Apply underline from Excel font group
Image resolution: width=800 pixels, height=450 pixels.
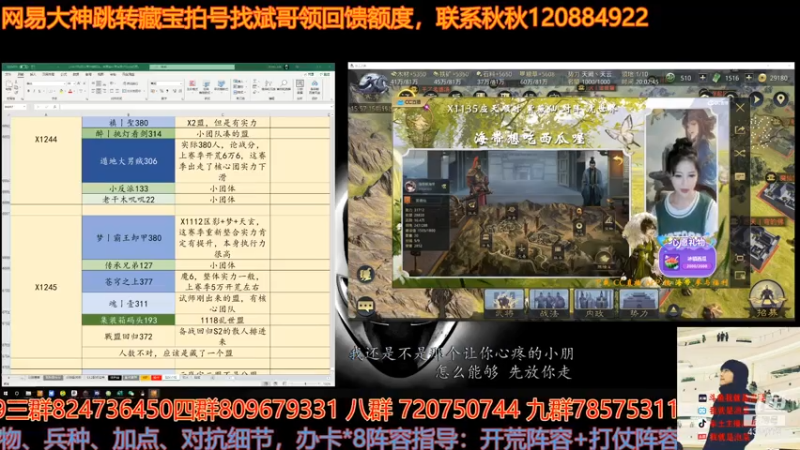click(39, 91)
